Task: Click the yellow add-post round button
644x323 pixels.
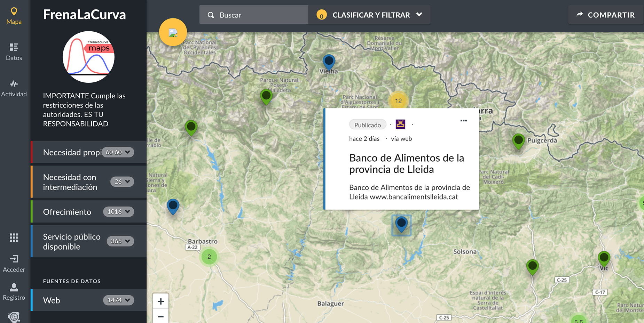Action: (x=173, y=32)
